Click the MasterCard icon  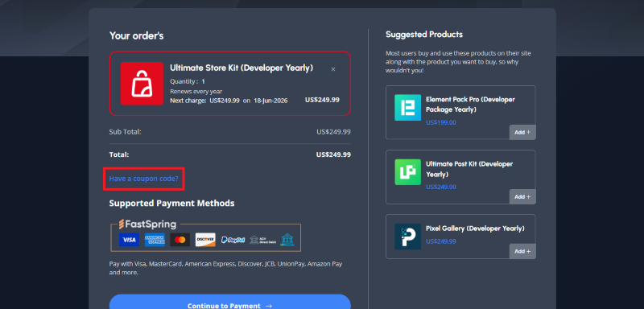tap(180, 240)
